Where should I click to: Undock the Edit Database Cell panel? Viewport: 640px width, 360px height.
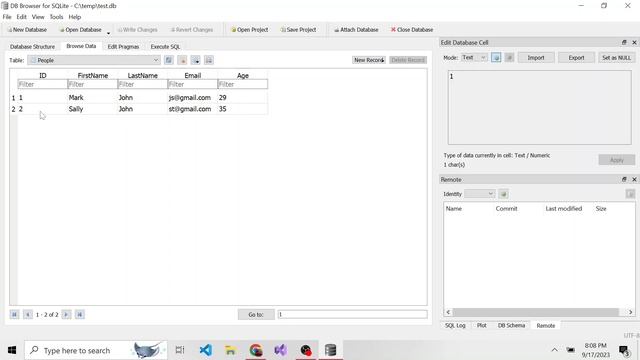tap(624, 42)
